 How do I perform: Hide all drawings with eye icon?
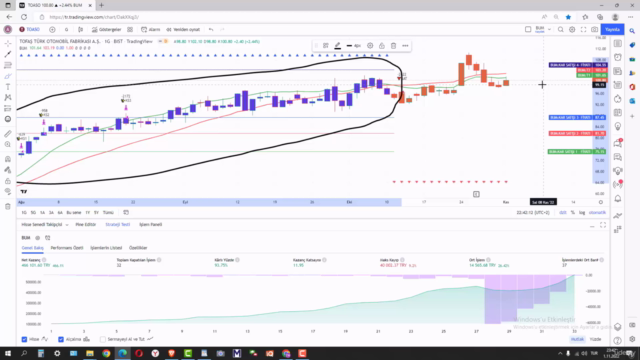coord(8,191)
